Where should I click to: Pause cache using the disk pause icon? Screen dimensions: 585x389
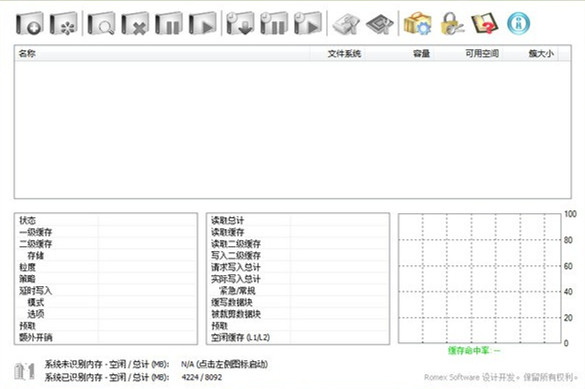169,23
